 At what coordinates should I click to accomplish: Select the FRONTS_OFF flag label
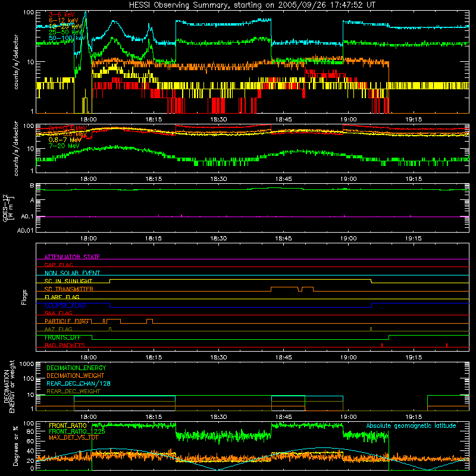62,337
